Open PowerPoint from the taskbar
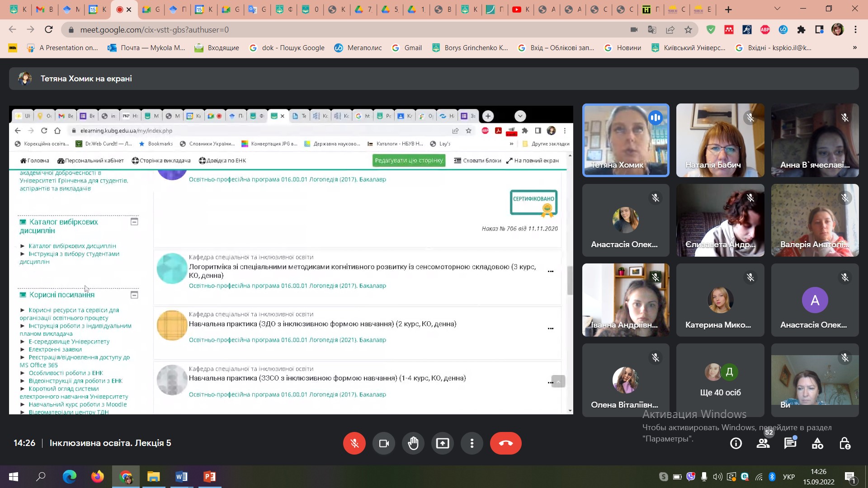868x488 pixels. [x=209, y=477]
